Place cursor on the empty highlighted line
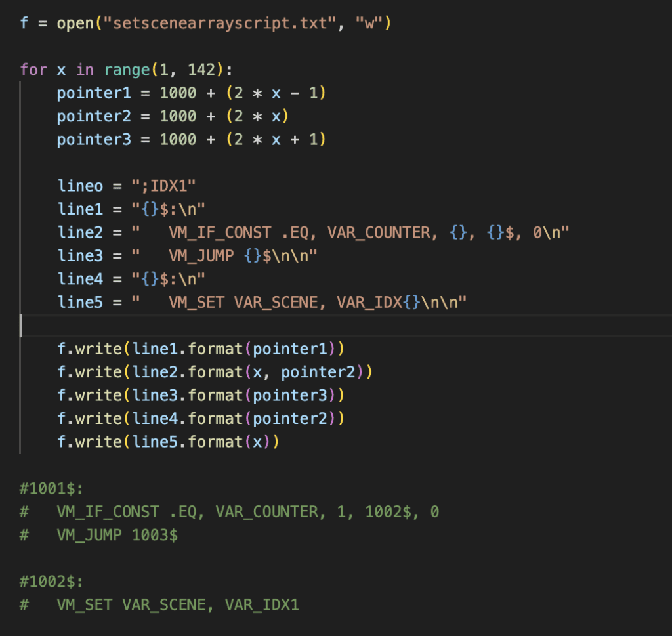Viewport: 672px width, 636px height. click(345, 326)
